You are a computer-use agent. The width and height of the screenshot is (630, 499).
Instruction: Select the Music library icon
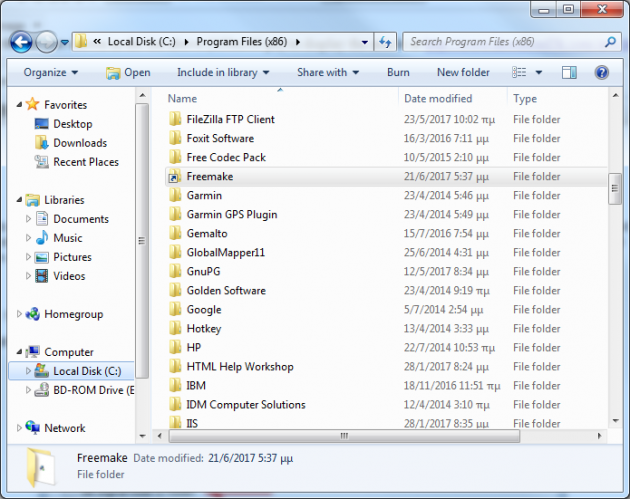(x=42, y=237)
